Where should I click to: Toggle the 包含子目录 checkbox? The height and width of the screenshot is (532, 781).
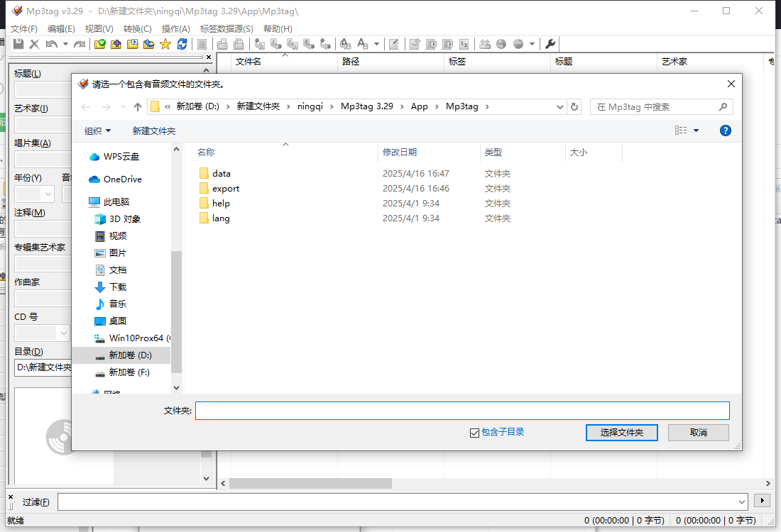point(474,433)
